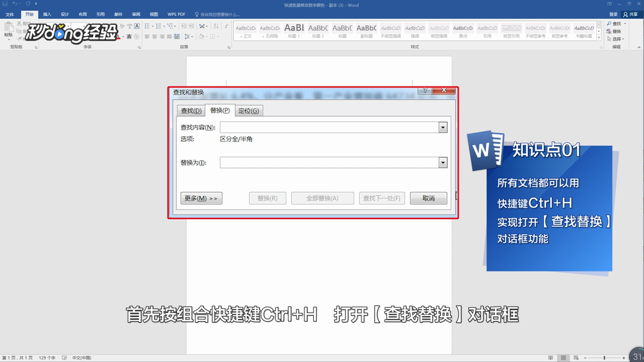644x362 pixels.
Task: Click the Save icon in quick access toolbar
Action: tap(5, 4)
